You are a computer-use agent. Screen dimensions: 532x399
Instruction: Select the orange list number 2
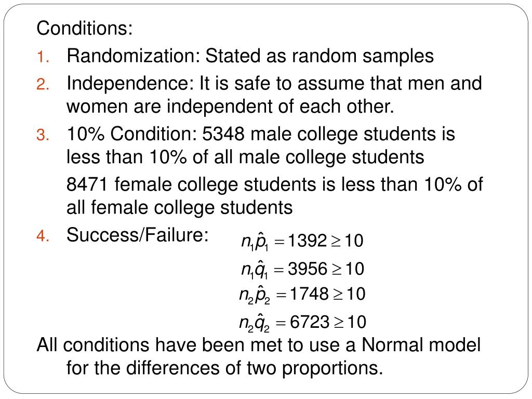tap(43, 84)
